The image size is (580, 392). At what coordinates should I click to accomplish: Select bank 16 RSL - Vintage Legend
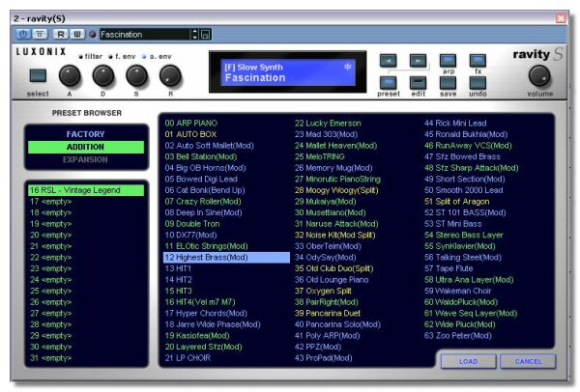coord(86,190)
